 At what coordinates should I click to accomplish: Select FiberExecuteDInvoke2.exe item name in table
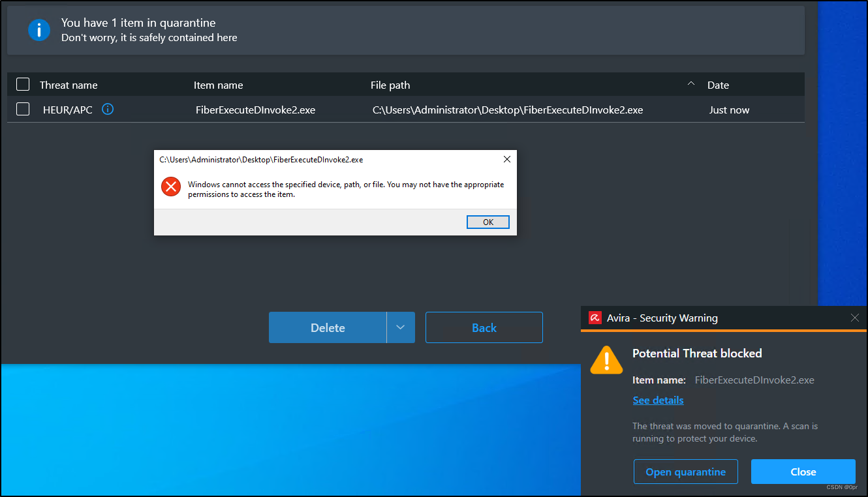point(255,110)
